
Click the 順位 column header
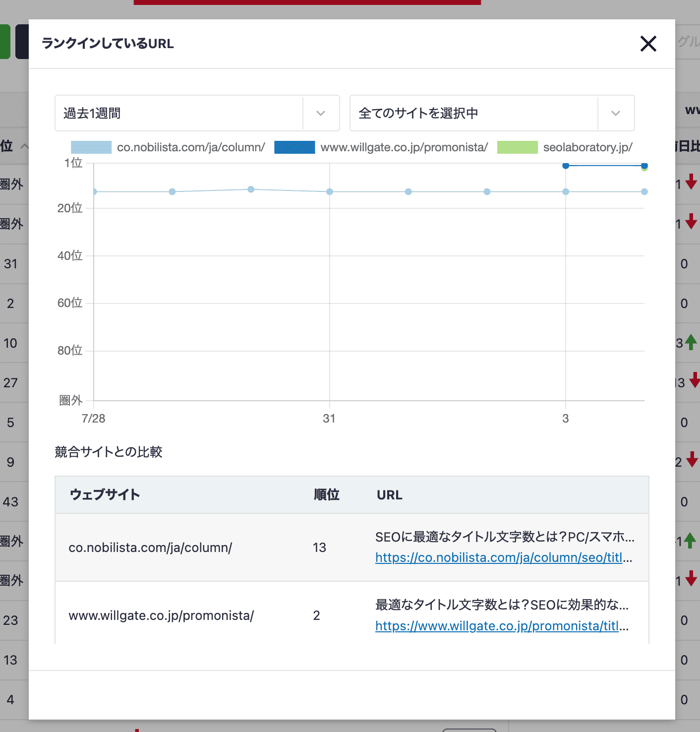(327, 494)
